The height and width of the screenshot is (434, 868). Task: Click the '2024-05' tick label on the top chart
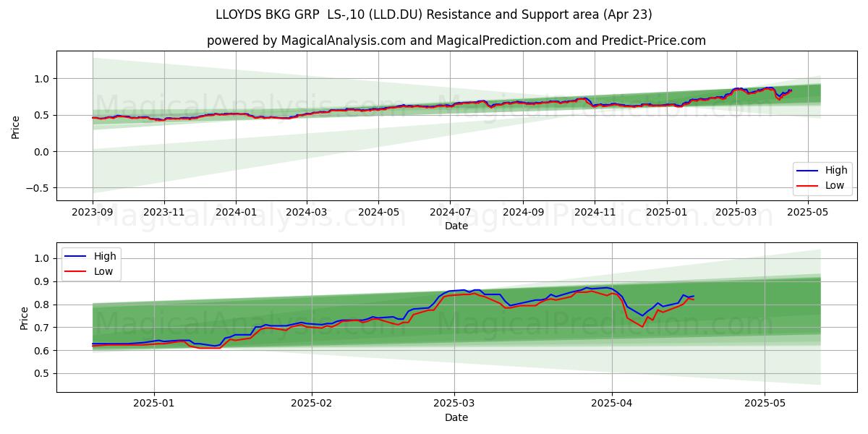(378, 213)
